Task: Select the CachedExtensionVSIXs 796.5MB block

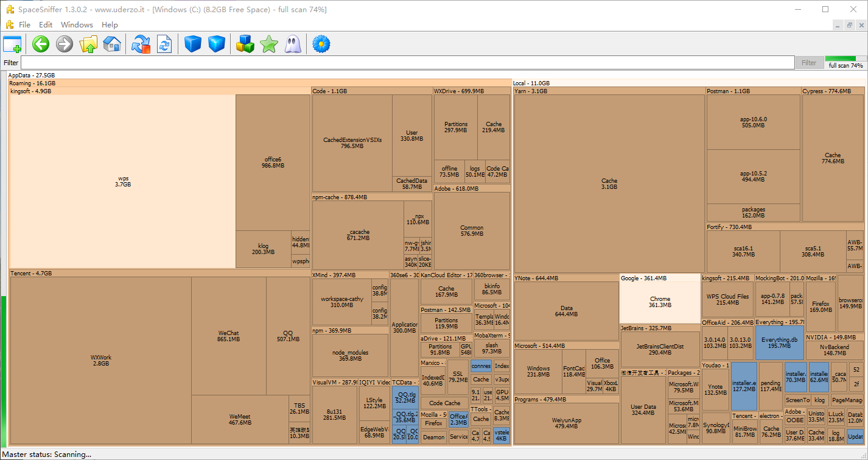Action: [352, 143]
